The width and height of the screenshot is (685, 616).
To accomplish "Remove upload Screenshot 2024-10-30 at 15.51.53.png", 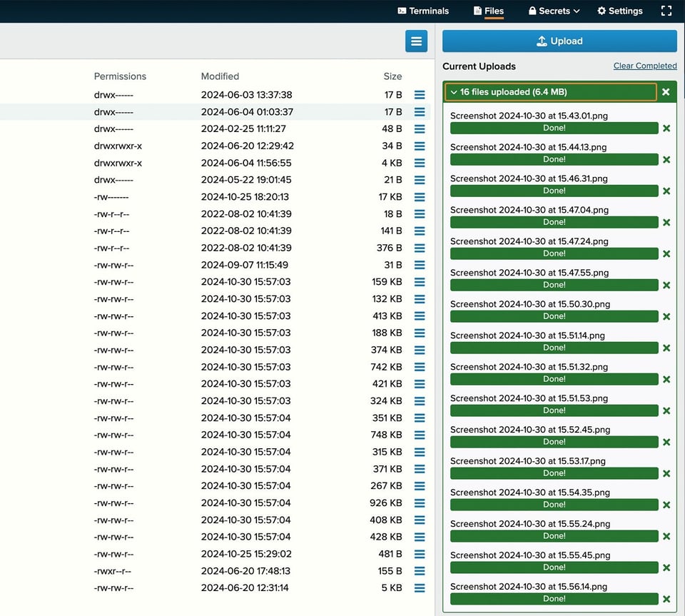I will [x=666, y=410].
